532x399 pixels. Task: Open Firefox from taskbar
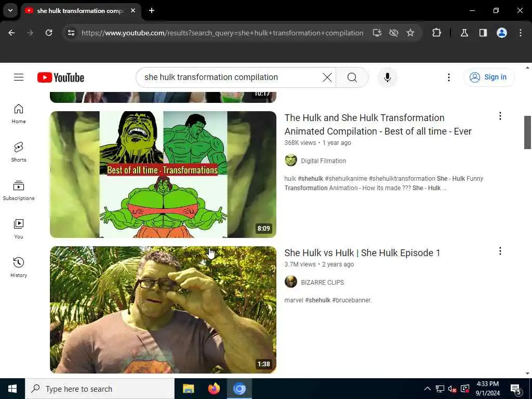pyautogui.click(x=214, y=389)
